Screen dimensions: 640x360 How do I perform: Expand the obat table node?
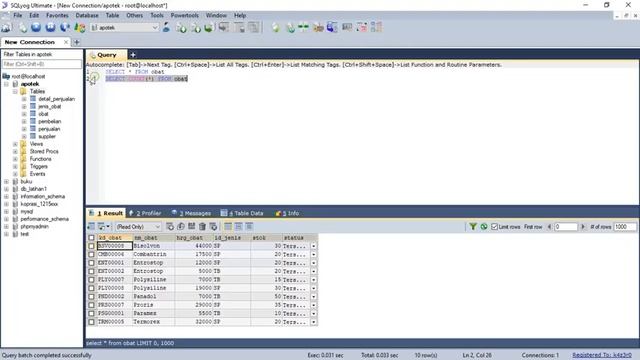pyautogui.click(x=24, y=114)
